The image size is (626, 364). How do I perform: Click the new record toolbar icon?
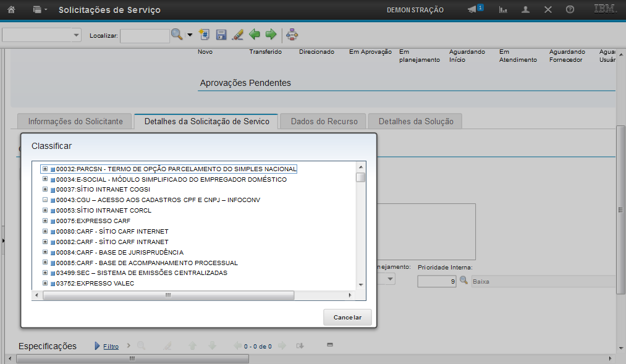click(x=205, y=35)
